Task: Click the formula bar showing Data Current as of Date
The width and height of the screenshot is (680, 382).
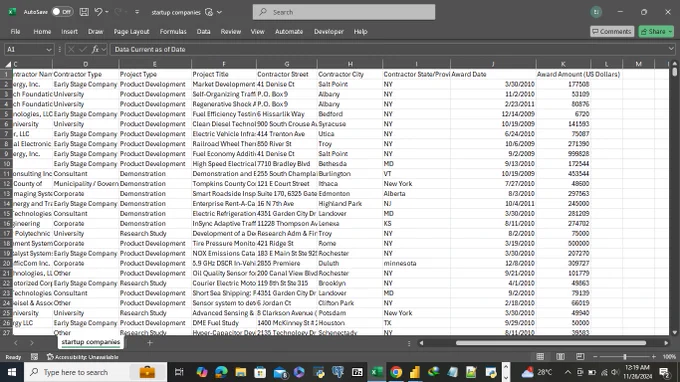Action: [388, 49]
